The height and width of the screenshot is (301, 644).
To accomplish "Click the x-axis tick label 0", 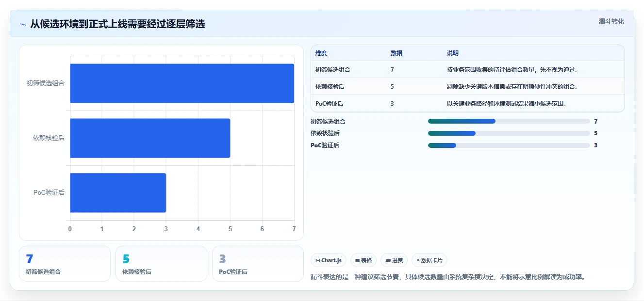I will tap(70, 229).
